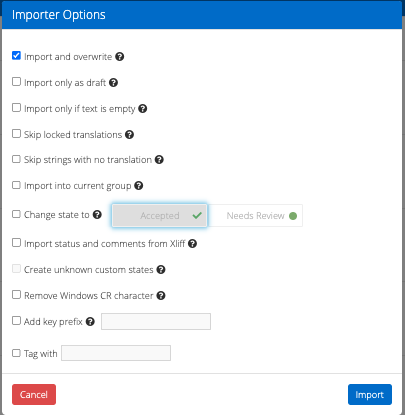This screenshot has width=405, height=415.
Task: Click help icon for Remove Windows CR character
Action: 161,295
